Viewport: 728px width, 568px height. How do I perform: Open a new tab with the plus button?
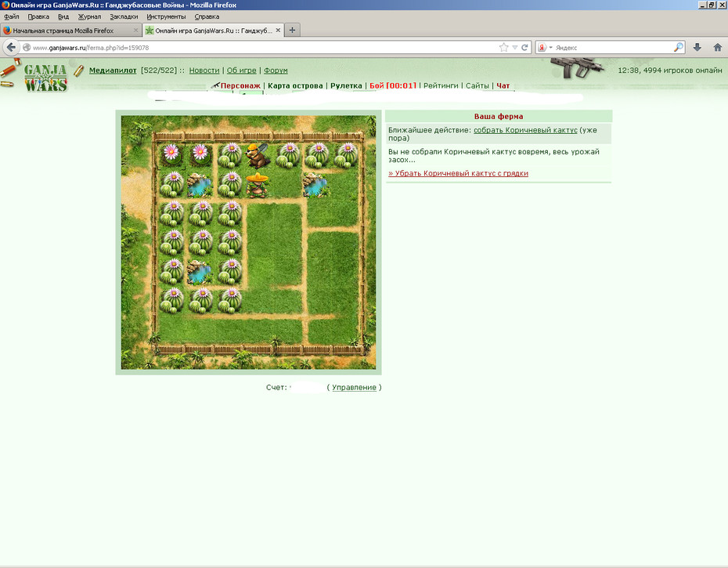click(292, 31)
